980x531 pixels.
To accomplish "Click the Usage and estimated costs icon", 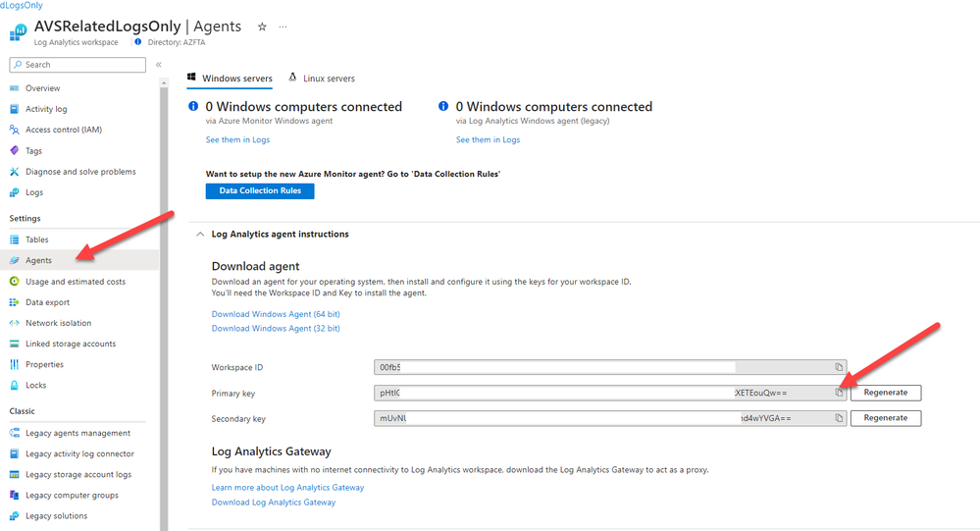I will [x=15, y=282].
